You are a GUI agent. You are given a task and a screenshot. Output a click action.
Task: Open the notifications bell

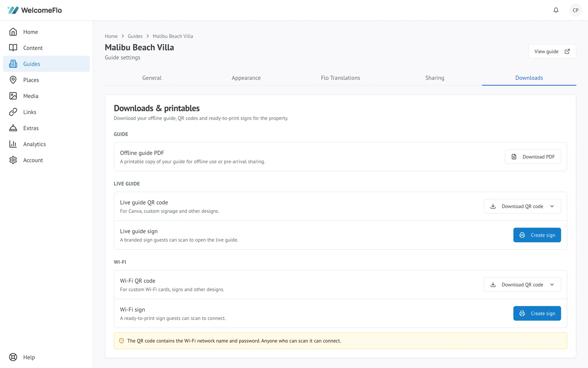(x=556, y=10)
